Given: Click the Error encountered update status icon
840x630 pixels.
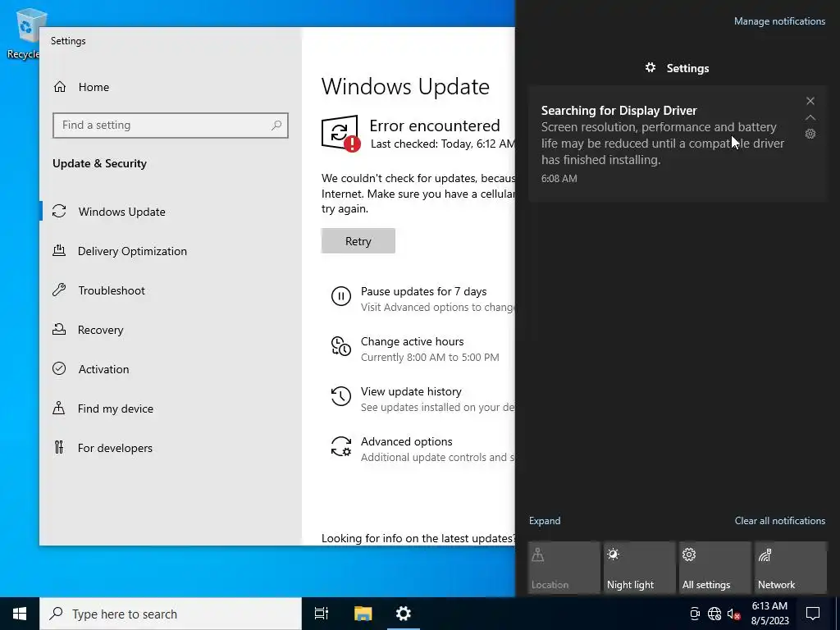Looking at the screenshot, I should (x=340, y=134).
